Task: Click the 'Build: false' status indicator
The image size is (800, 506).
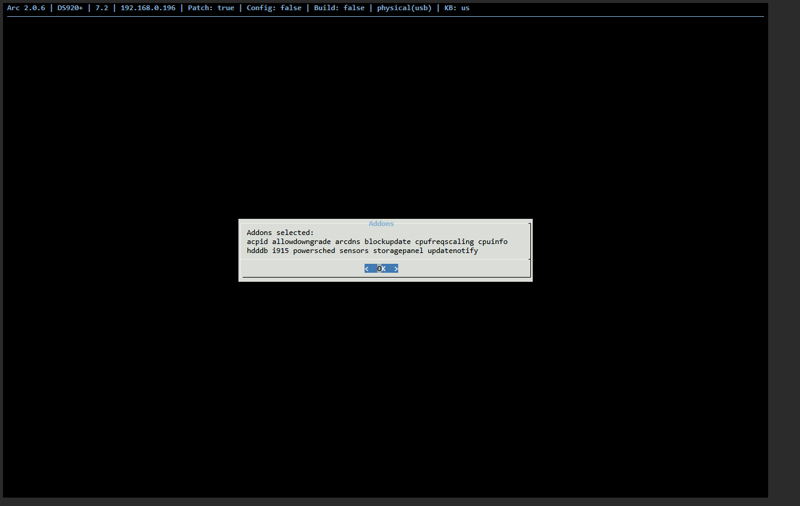Action: 340,8
